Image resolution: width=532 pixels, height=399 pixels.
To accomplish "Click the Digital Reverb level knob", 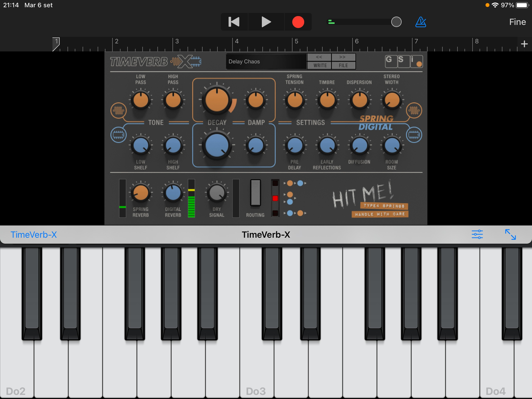I will point(173,192).
